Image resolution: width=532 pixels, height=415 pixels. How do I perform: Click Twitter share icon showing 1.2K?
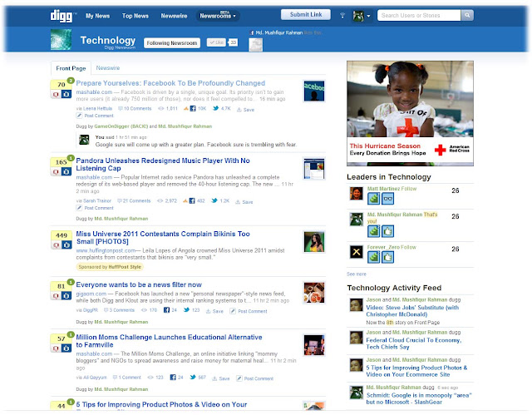click(214, 200)
